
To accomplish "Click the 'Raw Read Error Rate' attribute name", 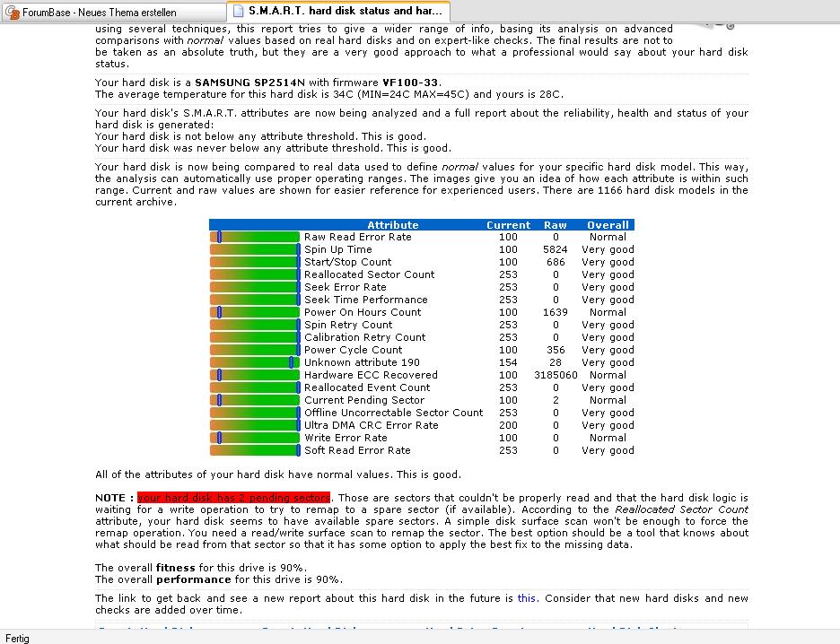I will coord(358,237).
